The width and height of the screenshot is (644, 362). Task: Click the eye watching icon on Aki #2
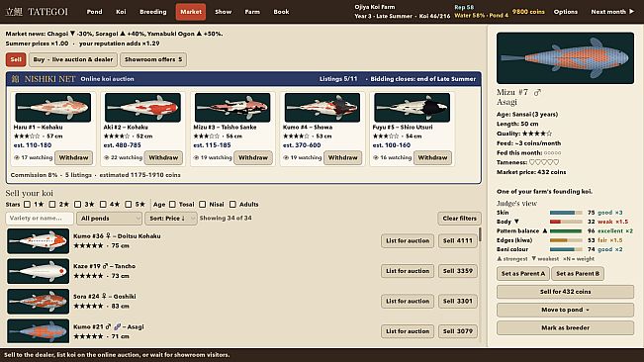point(107,157)
